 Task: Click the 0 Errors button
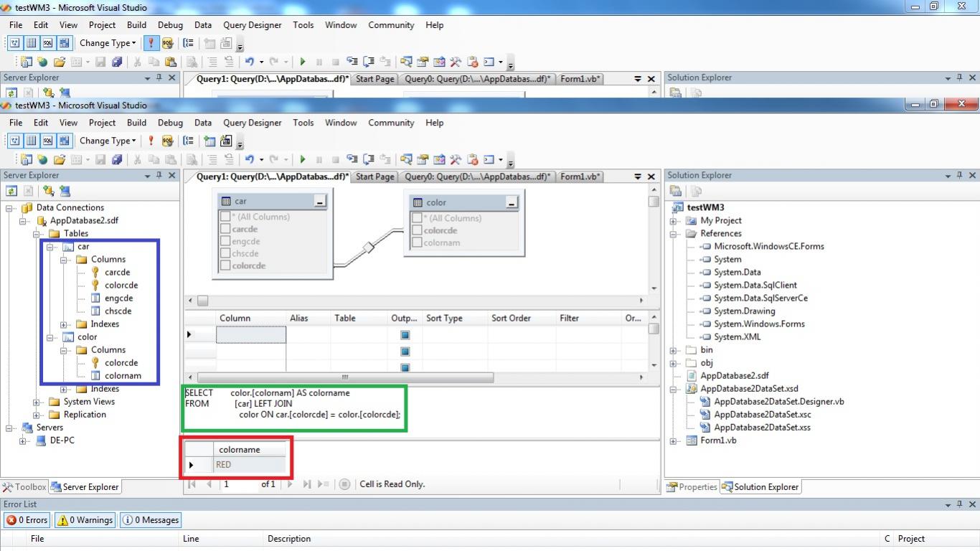[27, 520]
